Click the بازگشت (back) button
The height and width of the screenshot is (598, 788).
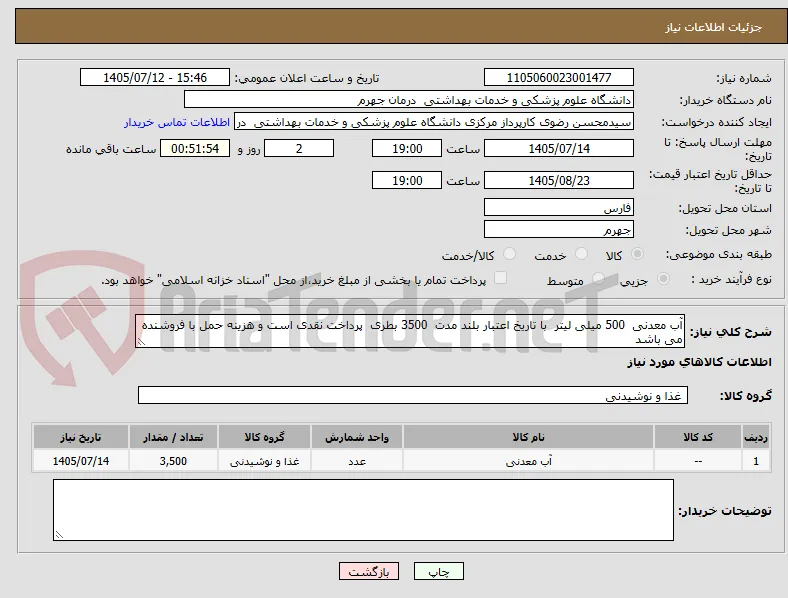pyautogui.click(x=369, y=571)
